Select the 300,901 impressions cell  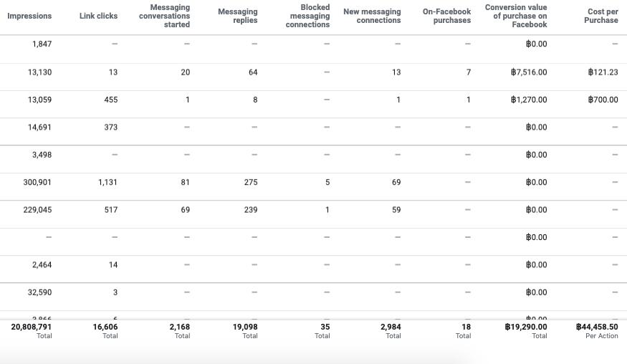37,183
